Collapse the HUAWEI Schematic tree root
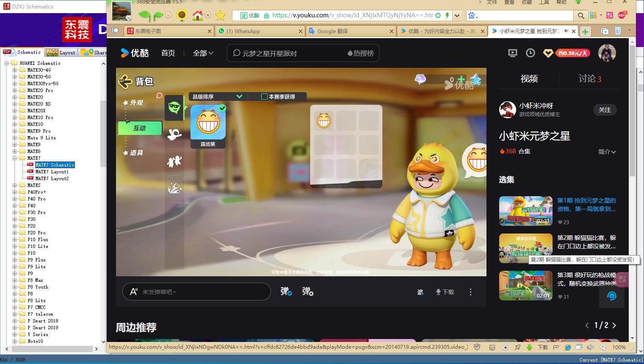The image size is (644, 364). point(7,63)
